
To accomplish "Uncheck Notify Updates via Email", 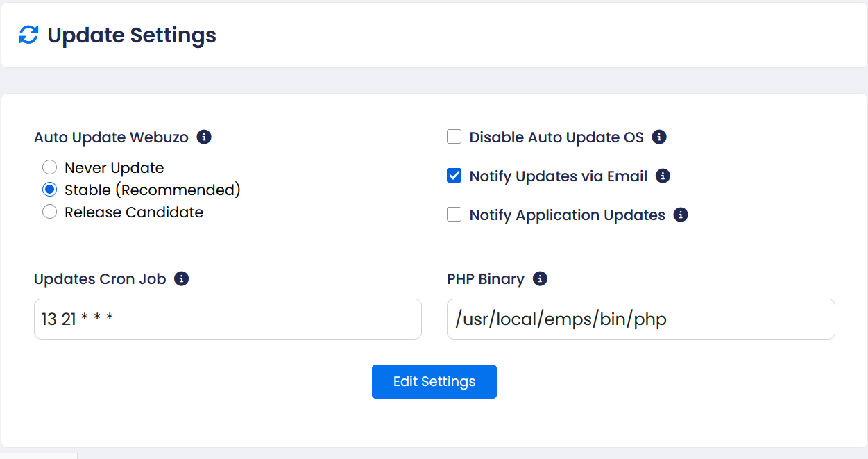I will click(x=454, y=176).
